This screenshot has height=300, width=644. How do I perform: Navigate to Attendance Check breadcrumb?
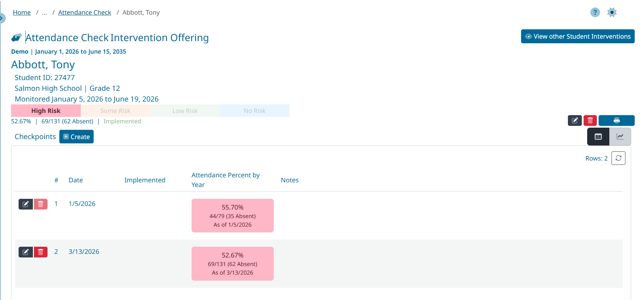coord(85,13)
